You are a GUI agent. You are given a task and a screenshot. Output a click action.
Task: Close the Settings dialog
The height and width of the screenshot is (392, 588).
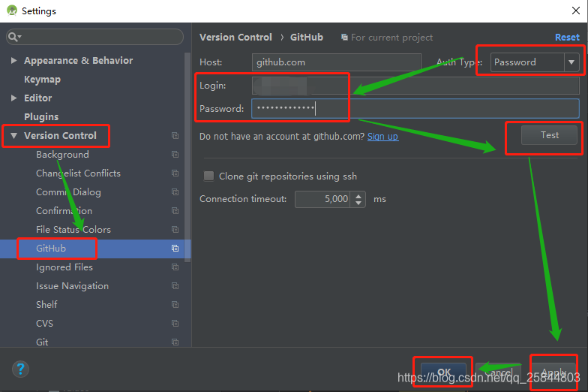[x=576, y=11]
